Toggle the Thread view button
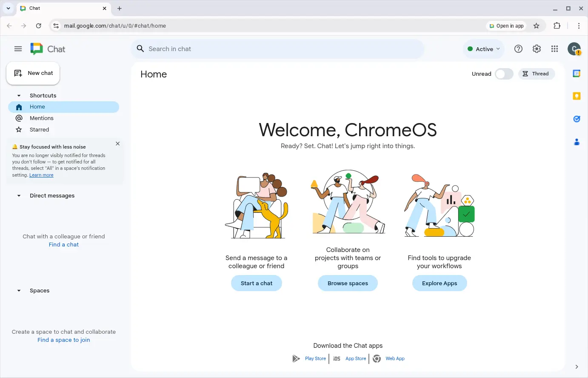Image resolution: width=588 pixels, height=378 pixels. point(536,74)
